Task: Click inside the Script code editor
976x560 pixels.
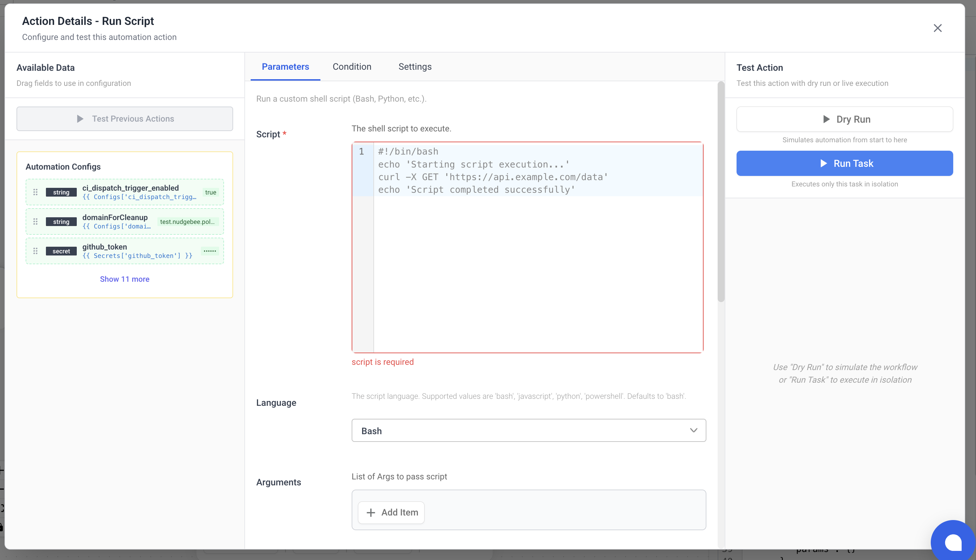Action: point(527,247)
